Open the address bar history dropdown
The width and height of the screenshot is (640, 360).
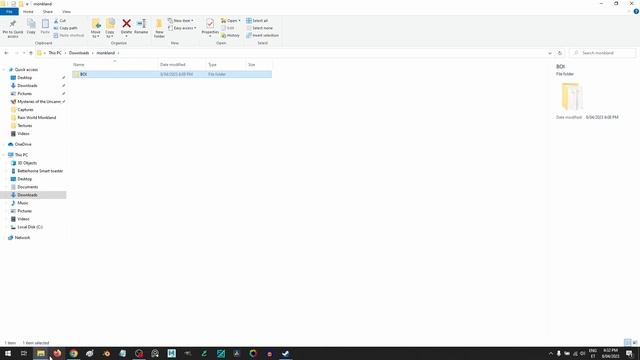coord(549,53)
